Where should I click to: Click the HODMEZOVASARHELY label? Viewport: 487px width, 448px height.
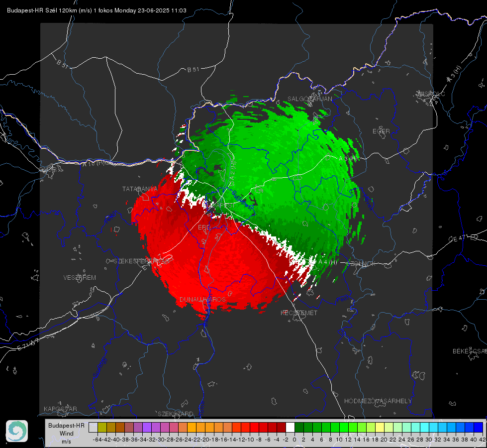[x=378, y=401]
